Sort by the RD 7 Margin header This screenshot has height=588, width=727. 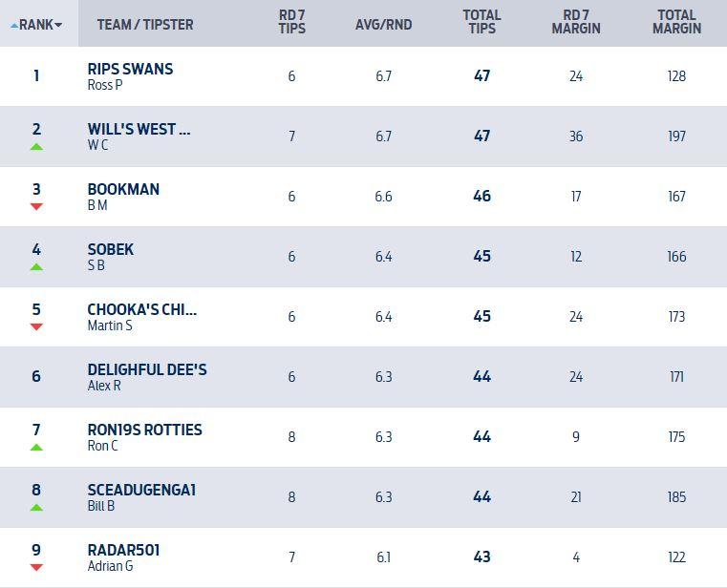(576, 23)
